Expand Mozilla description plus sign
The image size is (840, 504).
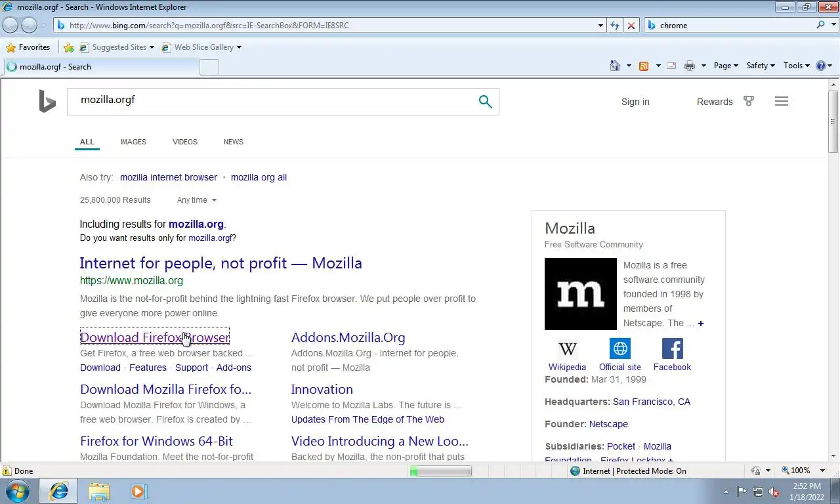701,324
